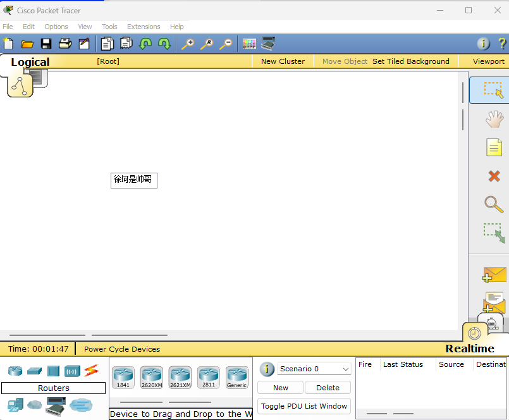Switch to the Realtime mode tab

[470, 349]
